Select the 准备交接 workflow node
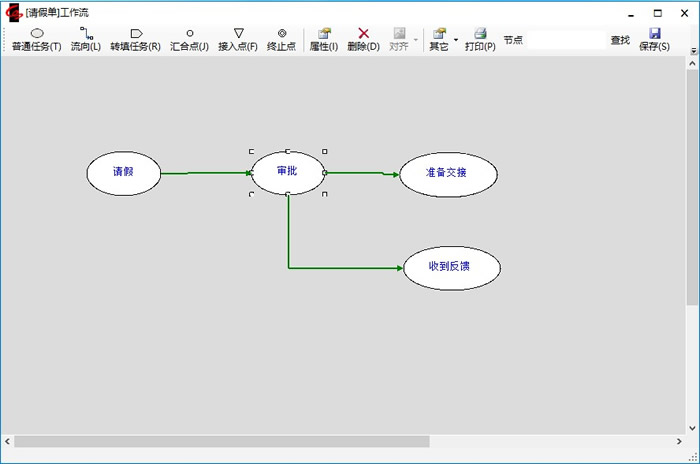This screenshot has width=700, height=464. [446, 172]
